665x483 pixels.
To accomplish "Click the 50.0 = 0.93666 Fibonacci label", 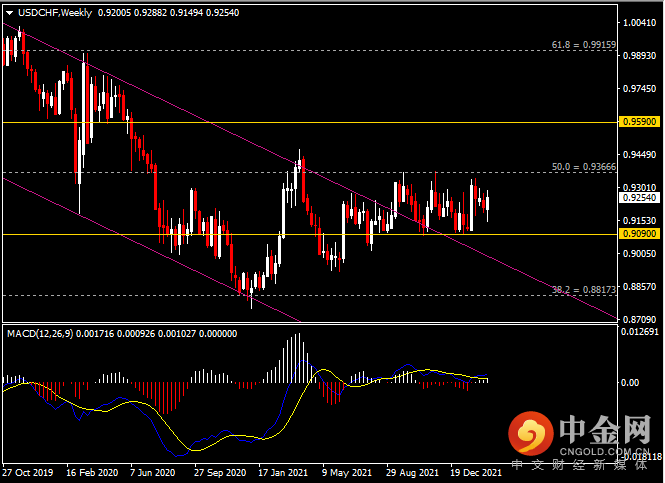I will point(584,167).
